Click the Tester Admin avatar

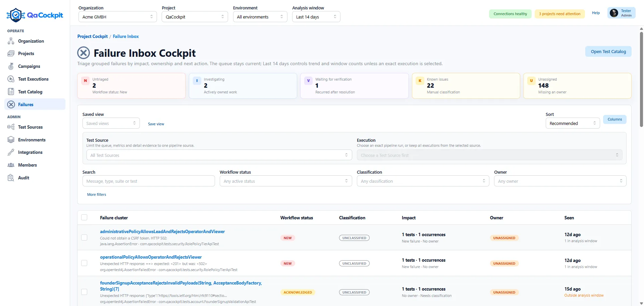(614, 13)
